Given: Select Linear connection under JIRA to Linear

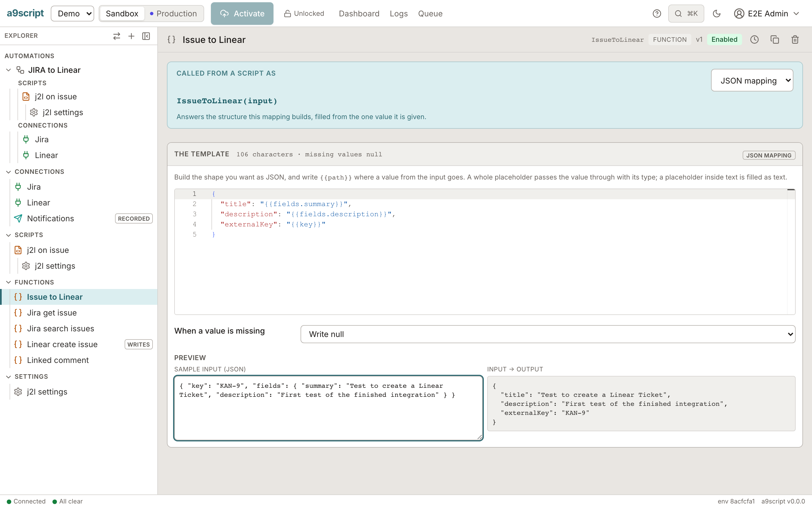Looking at the screenshot, I should click(x=46, y=155).
